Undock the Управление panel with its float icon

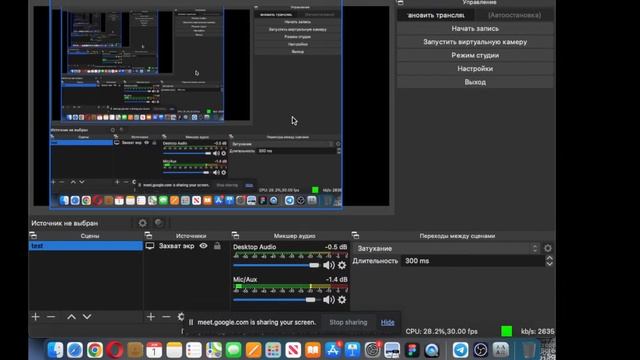[x=400, y=2]
